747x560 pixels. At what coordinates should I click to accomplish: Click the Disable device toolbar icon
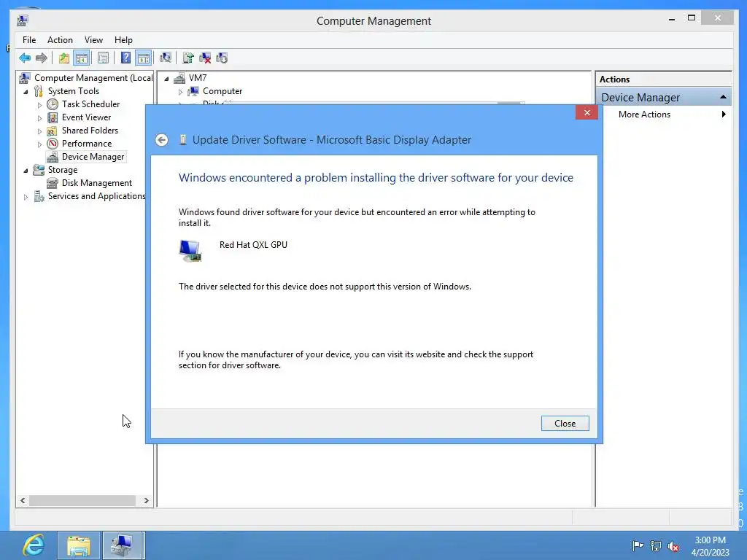click(222, 58)
